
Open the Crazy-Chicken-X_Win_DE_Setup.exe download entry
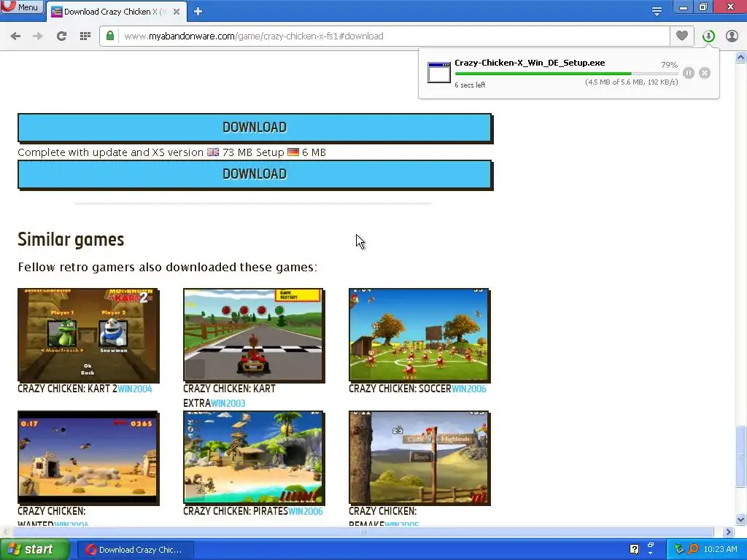pyautogui.click(x=569, y=74)
